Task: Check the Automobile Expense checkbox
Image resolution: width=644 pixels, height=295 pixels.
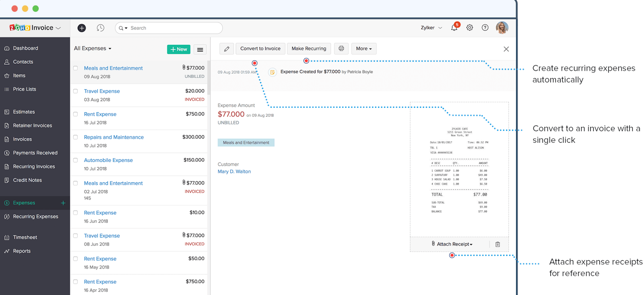Action: click(x=75, y=160)
